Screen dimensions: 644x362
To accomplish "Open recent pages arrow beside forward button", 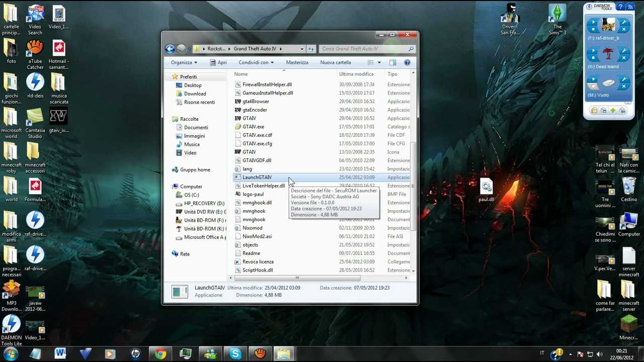I will point(189,49).
